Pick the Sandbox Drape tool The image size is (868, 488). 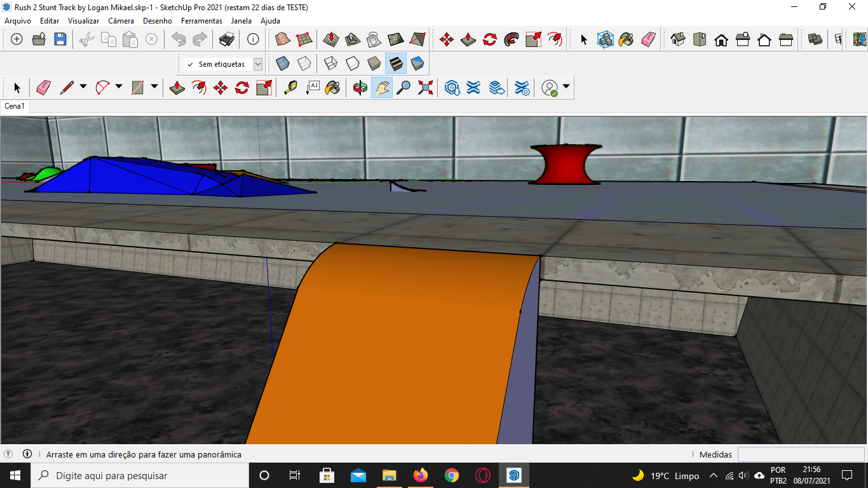coord(374,39)
